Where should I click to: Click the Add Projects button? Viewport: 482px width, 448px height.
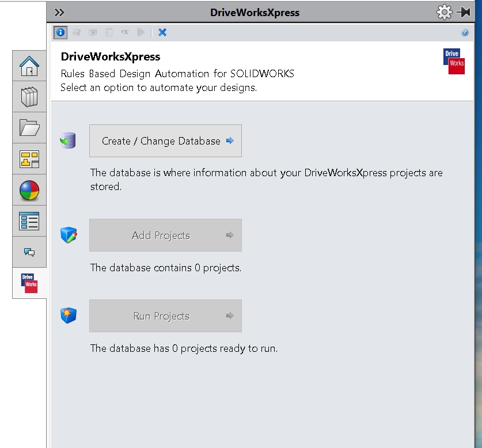pos(165,235)
